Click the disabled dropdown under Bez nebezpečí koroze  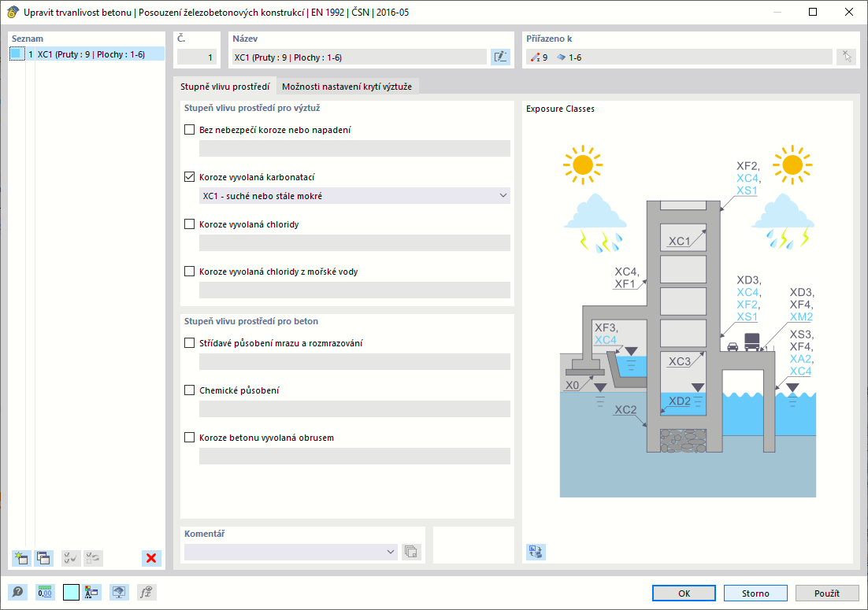point(354,148)
